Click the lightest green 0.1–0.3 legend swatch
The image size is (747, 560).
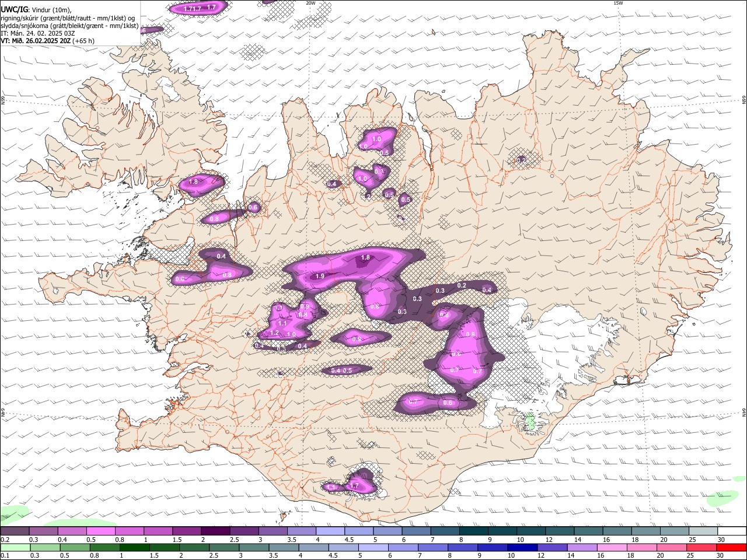tap(15, 547)
